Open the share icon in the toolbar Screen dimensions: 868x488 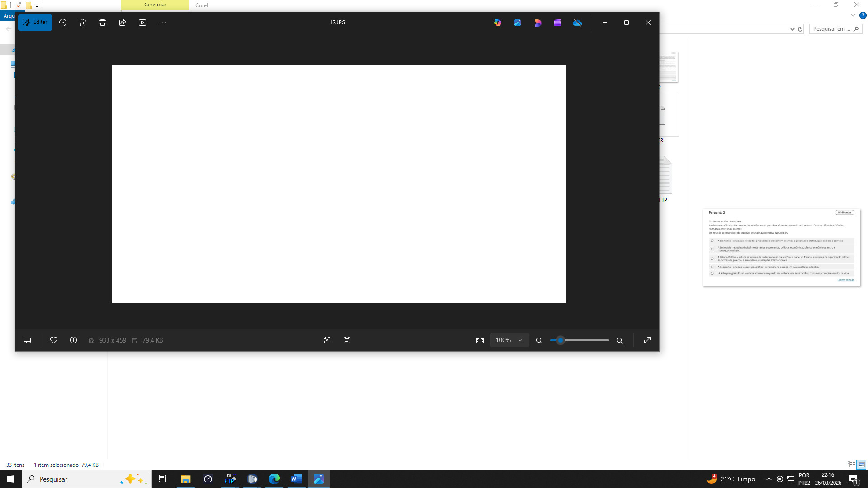123,23
